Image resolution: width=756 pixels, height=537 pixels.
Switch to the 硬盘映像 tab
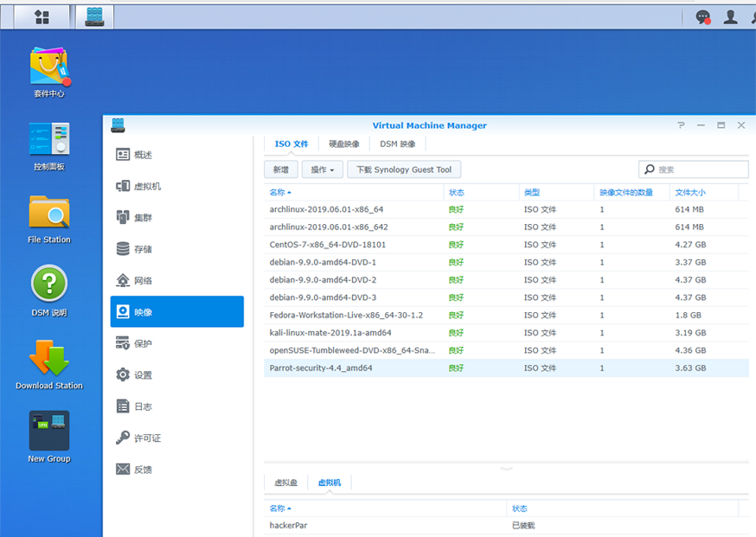pyautogui.click(x=344, y=144)
